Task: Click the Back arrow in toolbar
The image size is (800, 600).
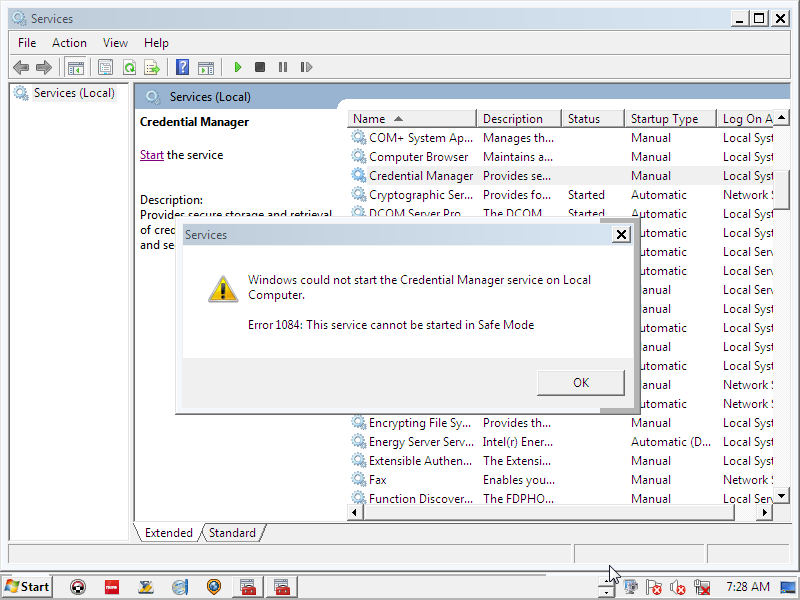Action: [21, 67]
